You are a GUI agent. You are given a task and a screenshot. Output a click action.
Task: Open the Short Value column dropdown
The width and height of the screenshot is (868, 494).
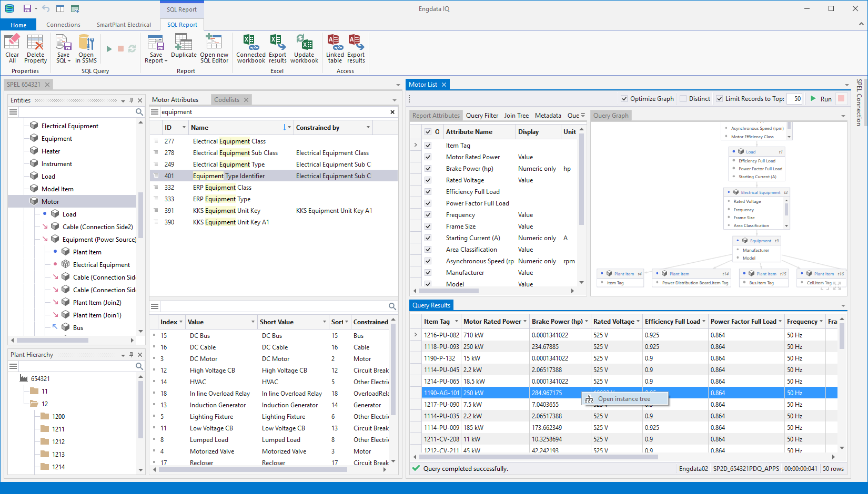325,322
